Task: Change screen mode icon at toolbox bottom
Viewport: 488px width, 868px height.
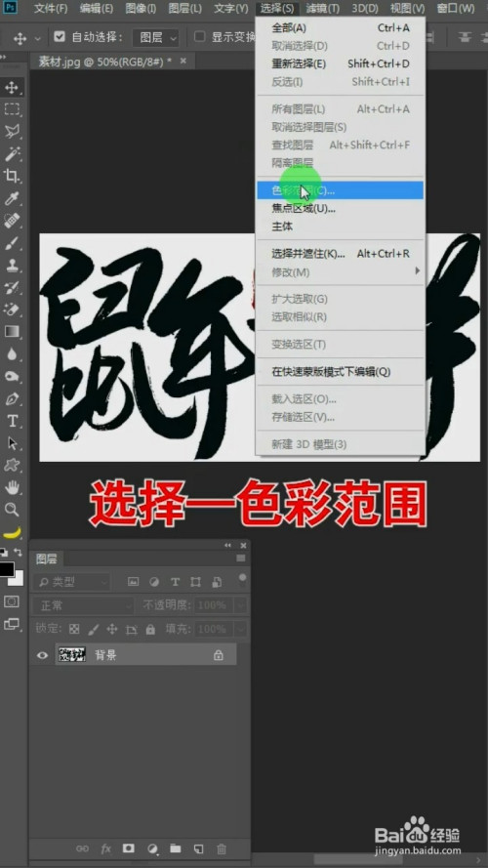Action: point(12,625)
